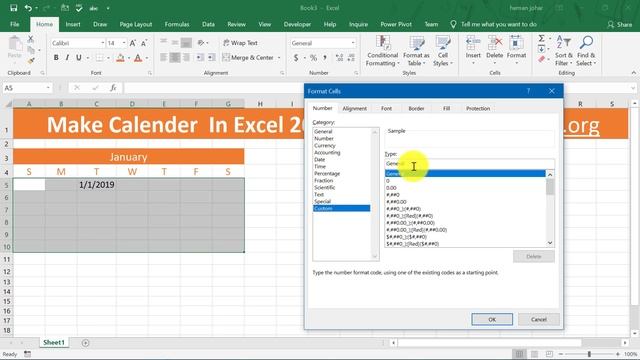
Task: Open Sort & Filter menu
Action: tap(564, 51)
